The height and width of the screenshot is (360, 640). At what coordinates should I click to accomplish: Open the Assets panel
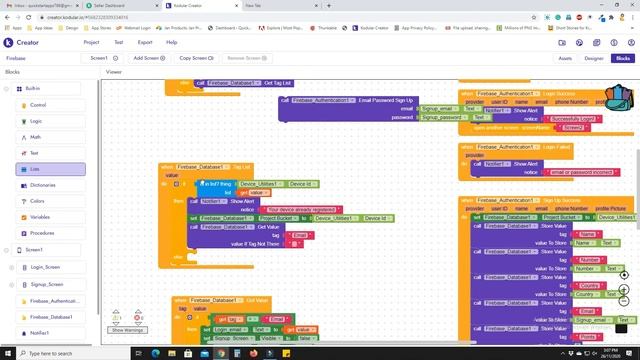(x=565, y=58)
